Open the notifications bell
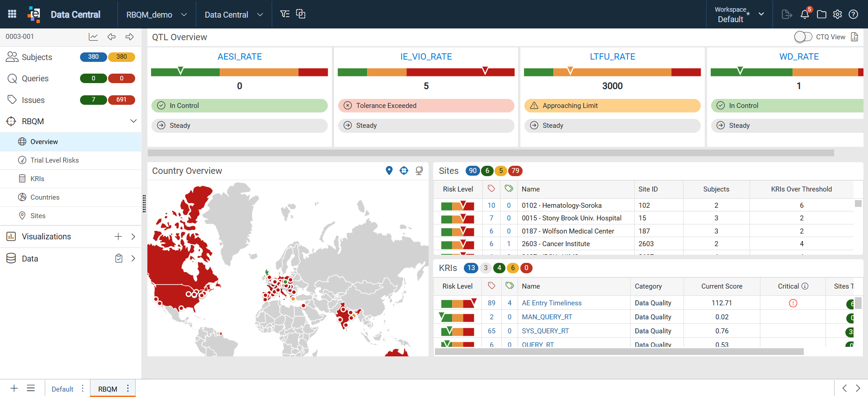This screenshot has height=397, width=868. 805,14
